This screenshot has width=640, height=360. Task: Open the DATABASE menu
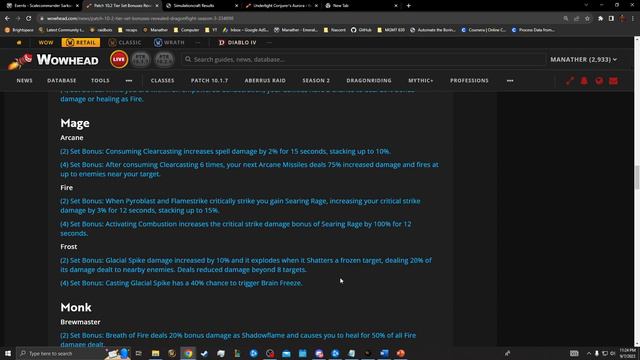(x=62, y=80)
